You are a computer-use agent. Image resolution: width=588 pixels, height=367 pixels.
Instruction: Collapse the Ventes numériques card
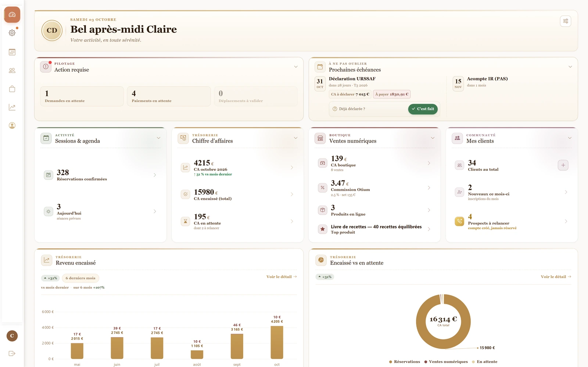tap(433, 138)
